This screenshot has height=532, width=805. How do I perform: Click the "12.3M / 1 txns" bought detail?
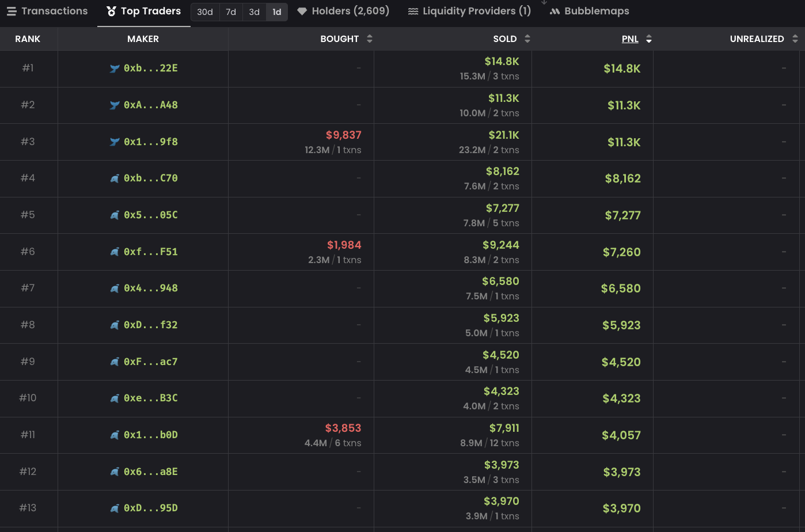point(333,150)
